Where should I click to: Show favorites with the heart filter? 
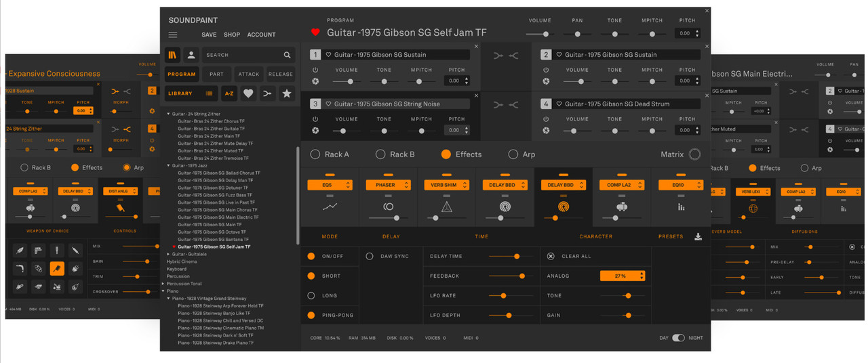[x=248, y=93]
